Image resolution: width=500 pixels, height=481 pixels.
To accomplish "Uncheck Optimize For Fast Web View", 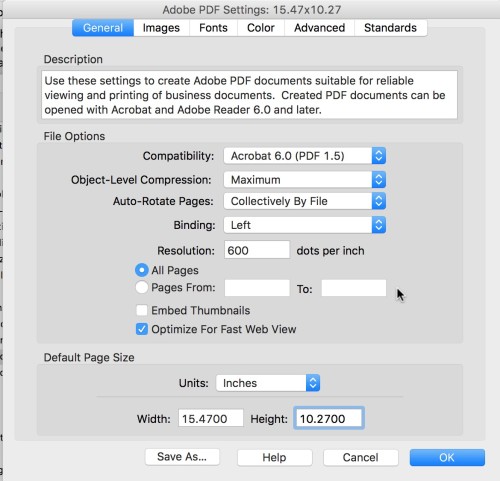I will point(142,329).
